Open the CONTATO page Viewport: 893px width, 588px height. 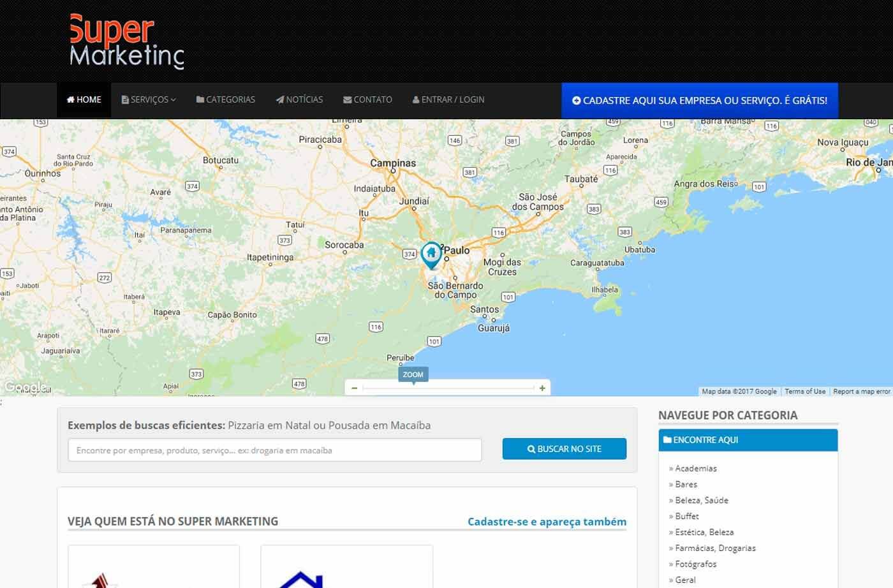(367, 99)
